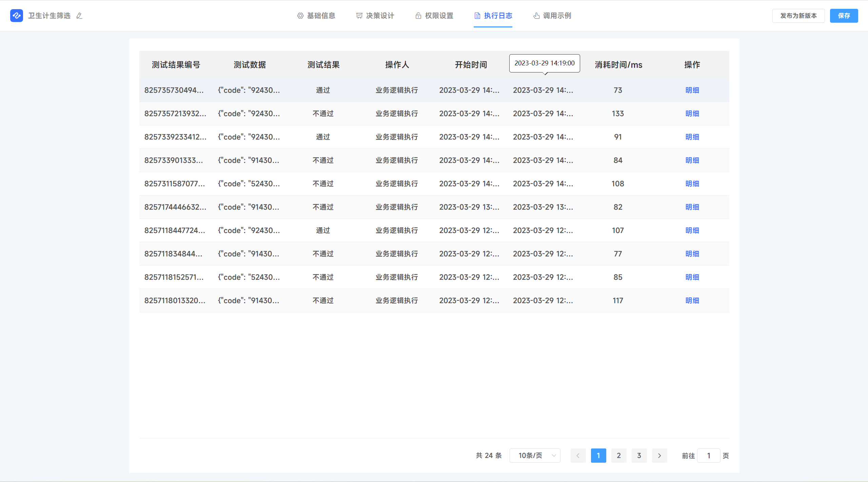This screenshot has width=868, height=482.
Task: Click the 共 24 条 total count
Action: click(x=489, y=456)
